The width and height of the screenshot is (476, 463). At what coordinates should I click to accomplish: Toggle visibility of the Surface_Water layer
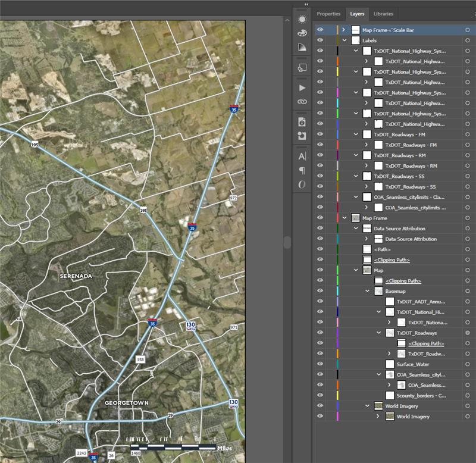point(320,364)
